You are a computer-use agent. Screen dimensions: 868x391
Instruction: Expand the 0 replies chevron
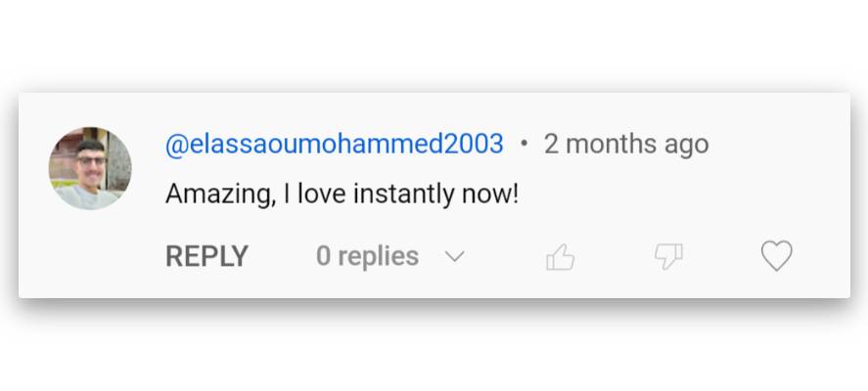(454, 257)
